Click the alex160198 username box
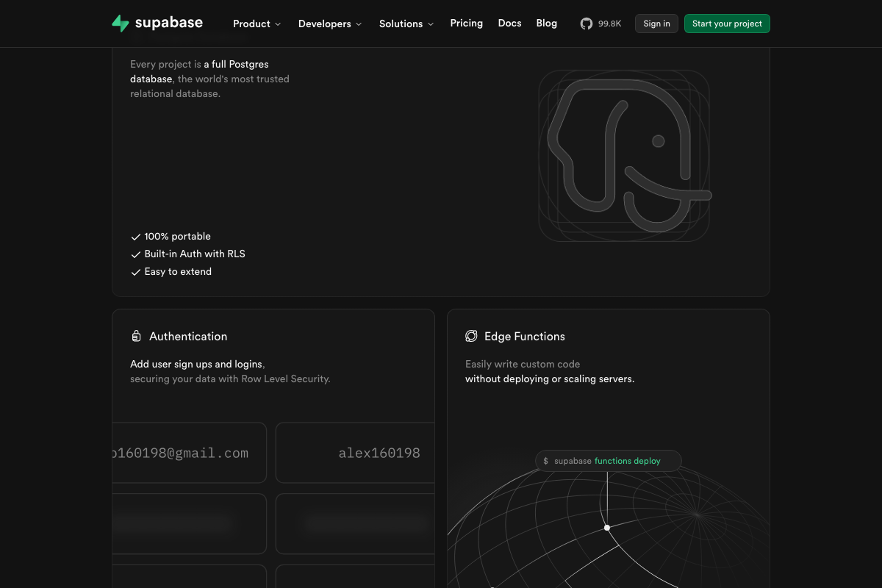Image resolution: width=882 pixels, height=588 pixels. coord(355,453)
